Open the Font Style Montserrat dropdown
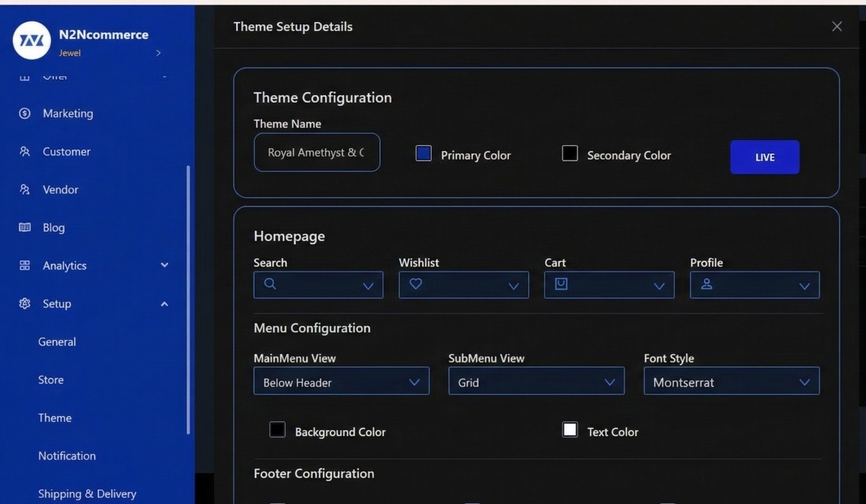Image resolution: width=866 pixels, height=504 pixels. point(732,381)
